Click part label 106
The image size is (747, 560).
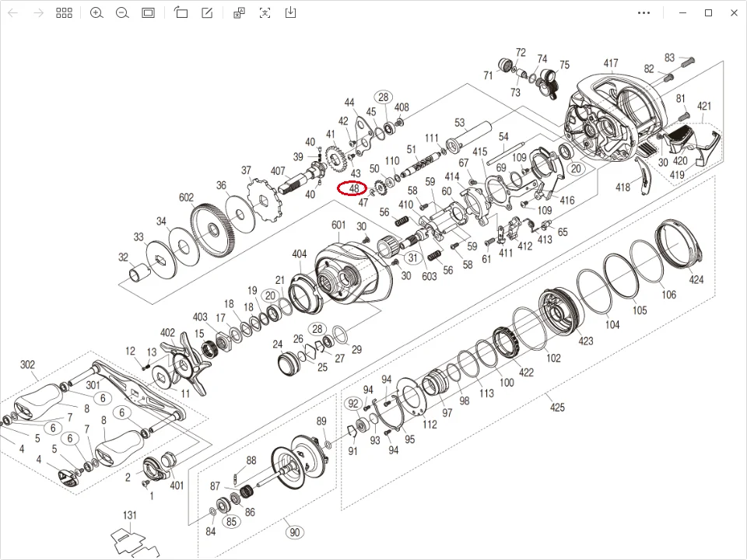click(x=668, y=295)
